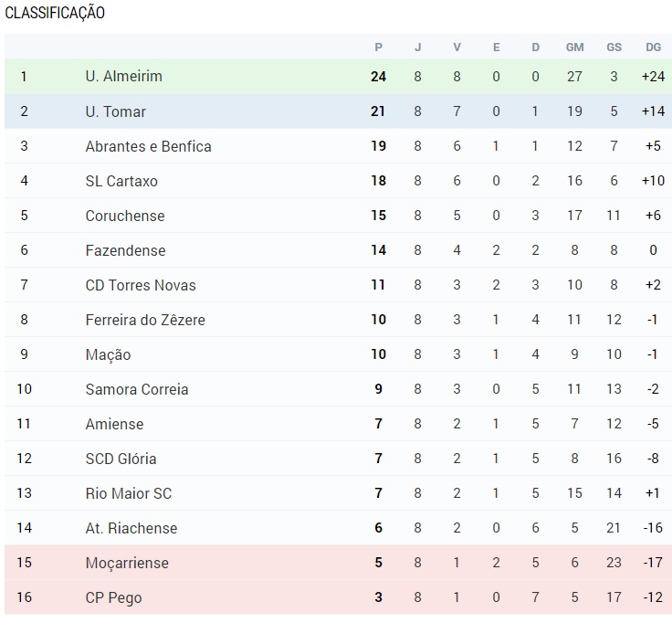Open SL Cartaxo team page

click(x=121, y=181)
